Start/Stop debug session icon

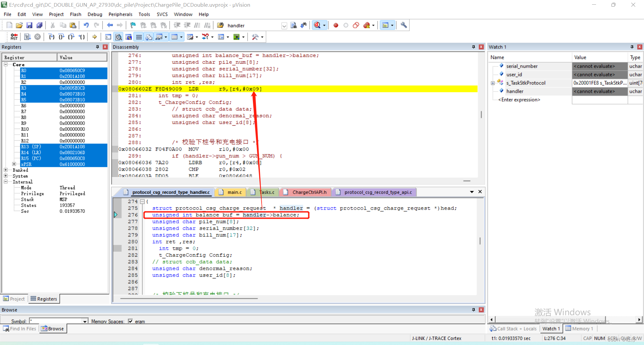coord(317,25)
